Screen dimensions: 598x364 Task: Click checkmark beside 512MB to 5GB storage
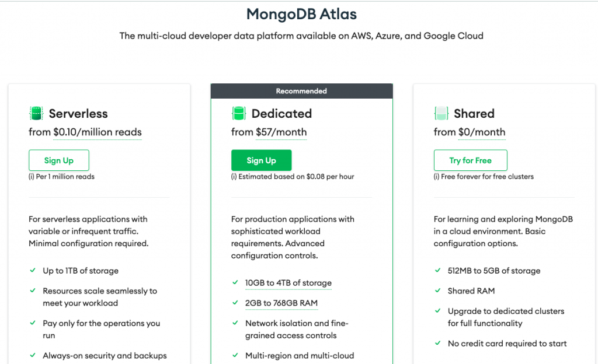click(x=438, y=270)
